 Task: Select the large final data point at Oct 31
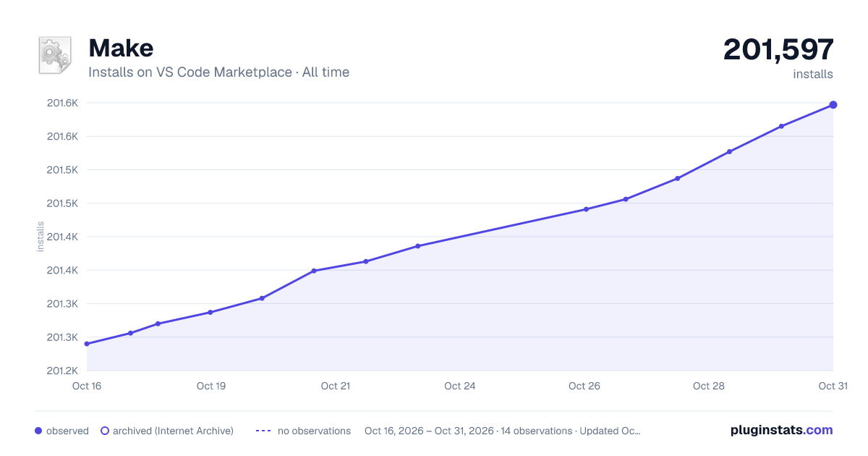(833, 105)
